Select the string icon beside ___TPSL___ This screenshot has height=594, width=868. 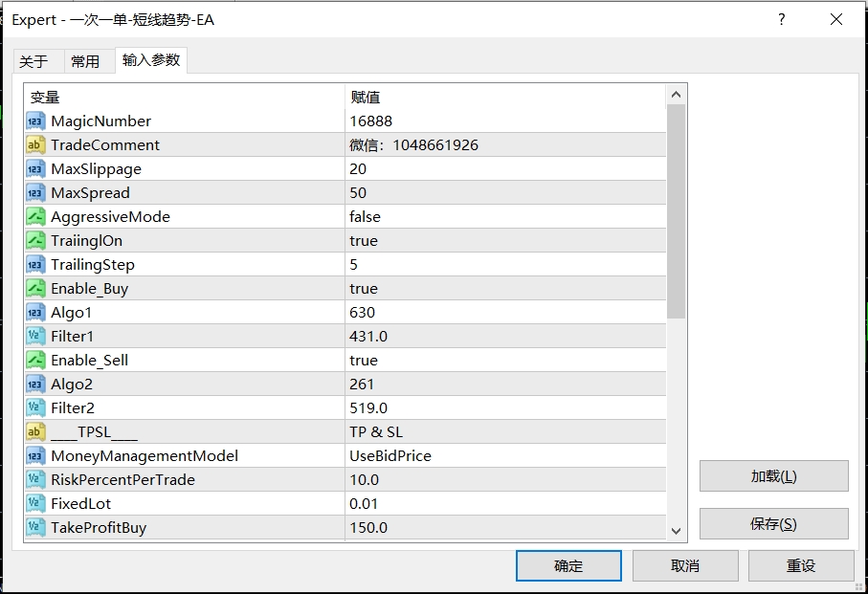(x=35, y=432)
